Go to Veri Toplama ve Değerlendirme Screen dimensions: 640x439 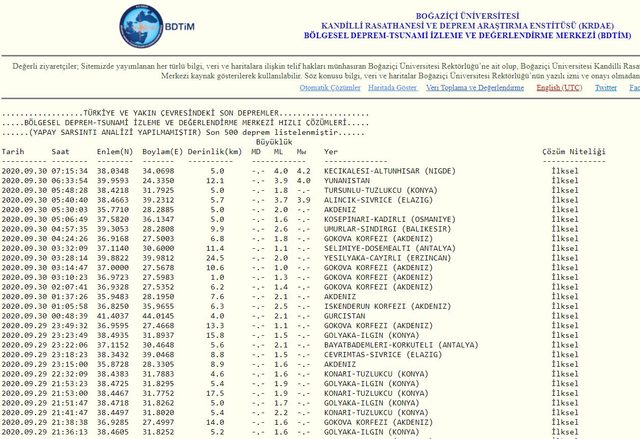point(475,88)
